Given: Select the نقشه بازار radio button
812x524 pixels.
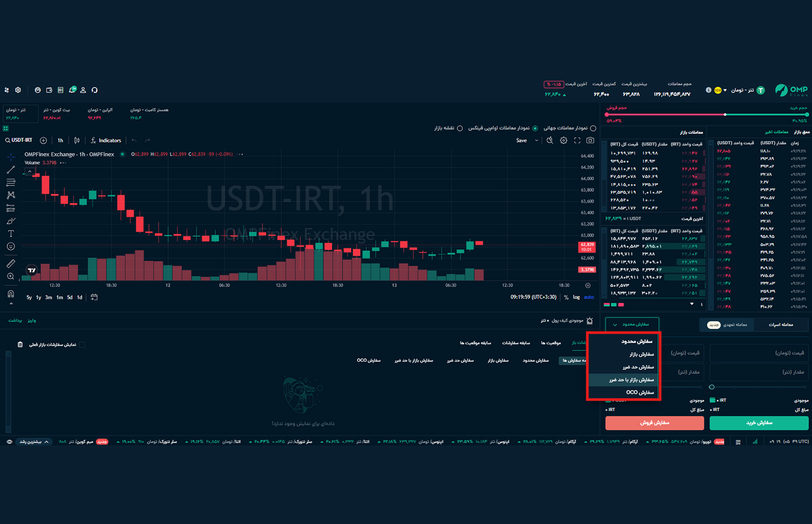Looking at the screenshot, I should [459, 128].
